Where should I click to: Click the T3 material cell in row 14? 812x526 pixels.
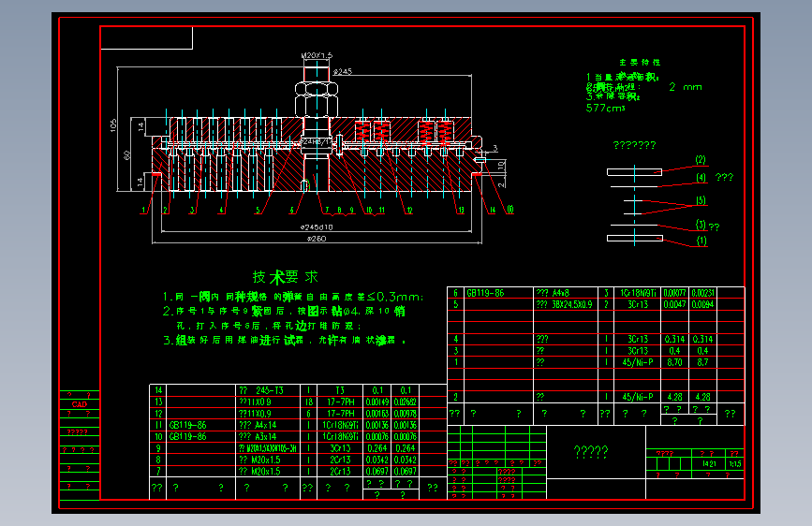tap(340, 390)
